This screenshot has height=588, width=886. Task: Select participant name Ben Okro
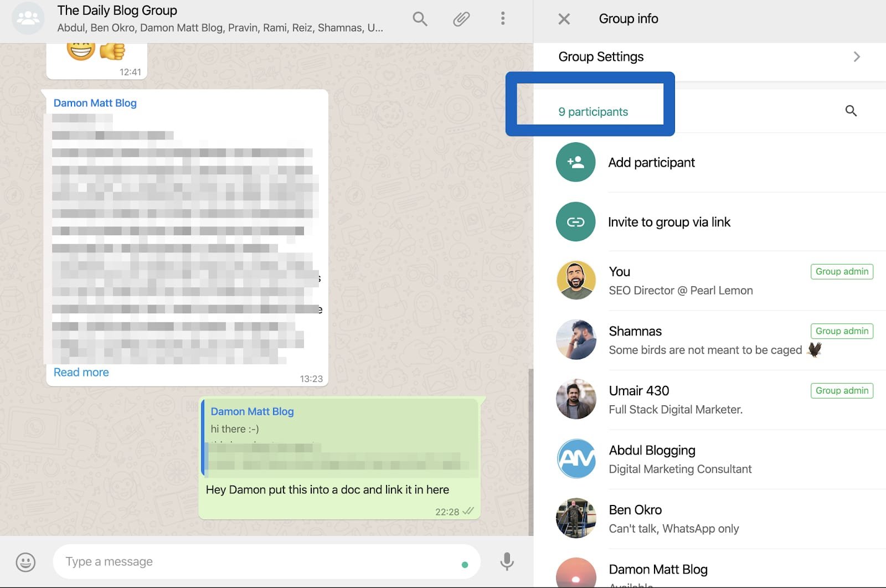[x=635, y=510]
